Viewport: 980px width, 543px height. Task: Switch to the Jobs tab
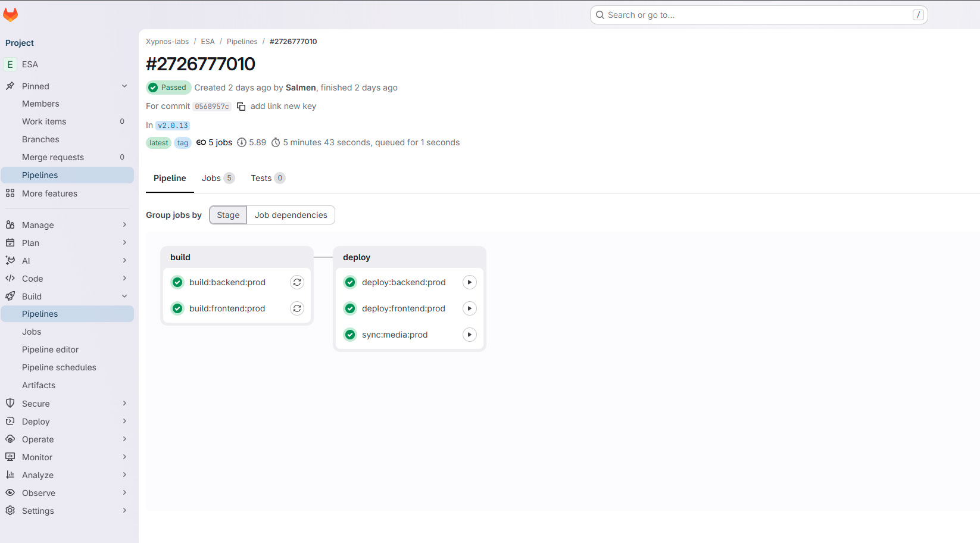[x=218, y=178]
